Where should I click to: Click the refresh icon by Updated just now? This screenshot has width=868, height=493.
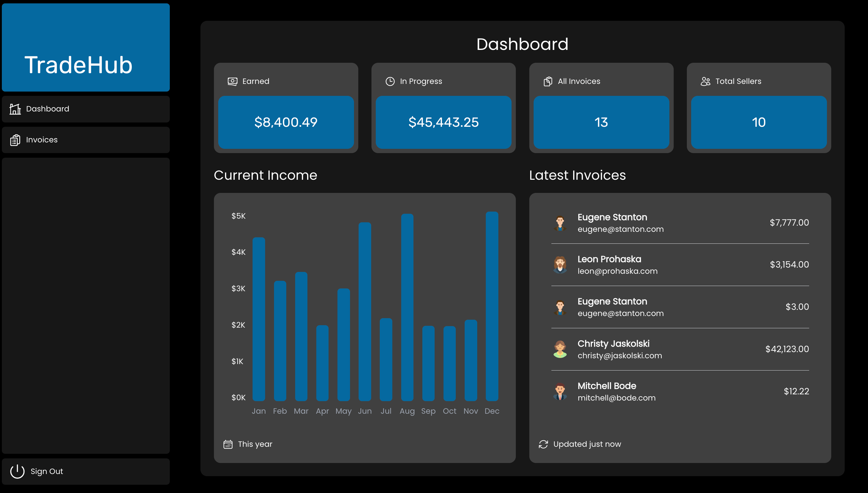click(x=543, y=444)
